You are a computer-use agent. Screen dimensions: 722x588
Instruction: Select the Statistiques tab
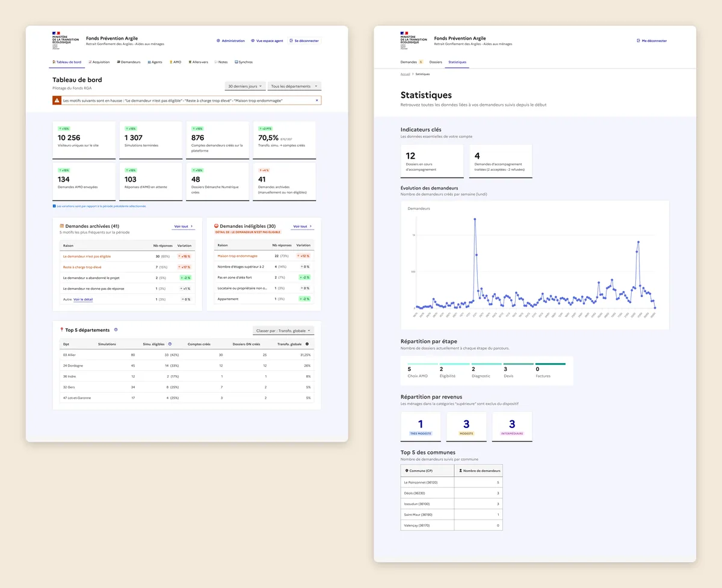pos(457,62)
